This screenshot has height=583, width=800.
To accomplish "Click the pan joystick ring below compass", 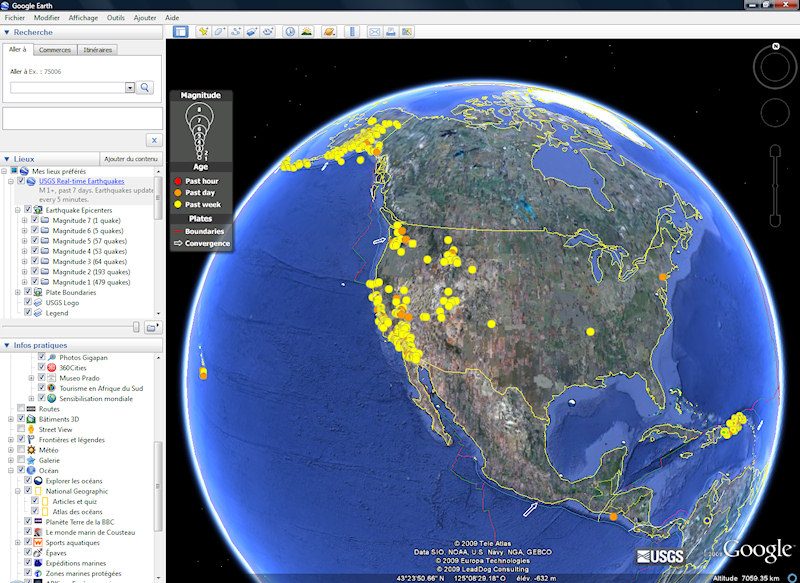I will [775, 113].
